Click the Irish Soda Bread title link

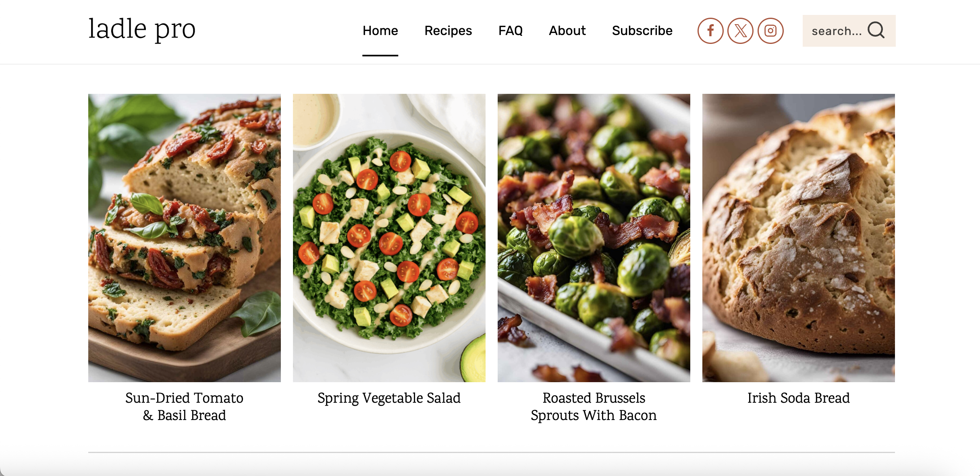[x=798, y=398]
